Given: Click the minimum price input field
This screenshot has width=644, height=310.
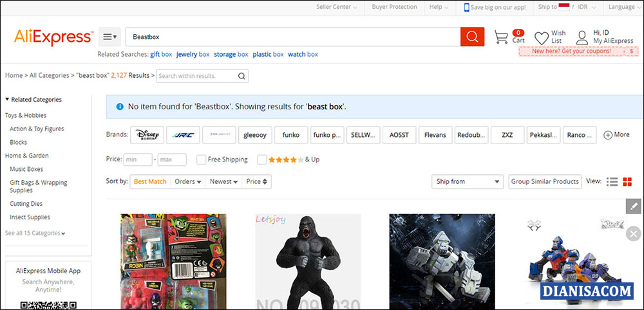Looking at the screenshot, I should point(138,160).
